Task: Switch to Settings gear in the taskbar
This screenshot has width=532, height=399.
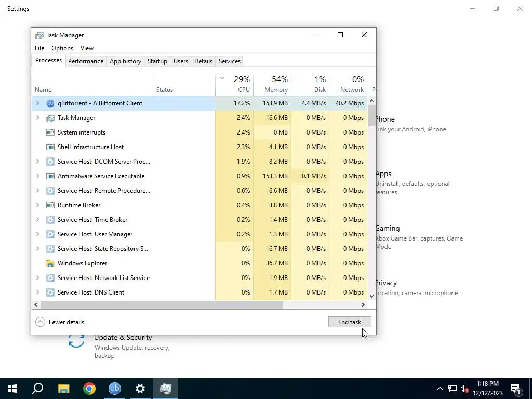Action: (140, 389)
